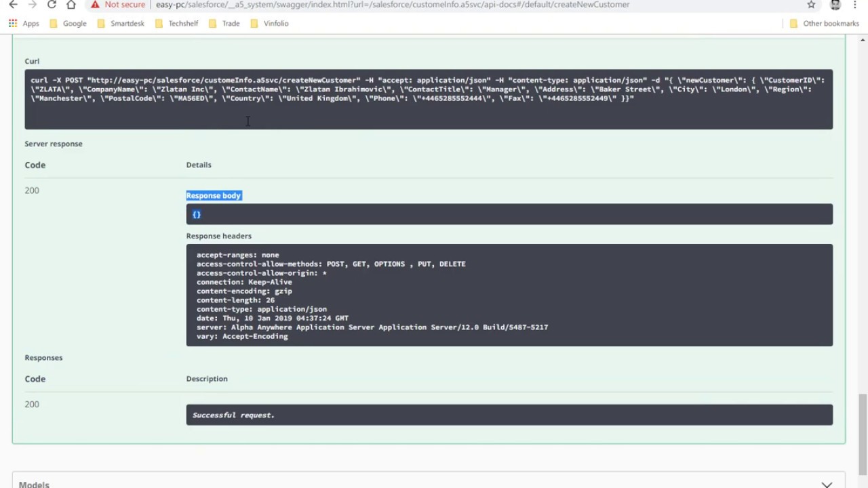868x488 pixels.
Task: Open the Apps grid shortcut
Action: point(24,23)
